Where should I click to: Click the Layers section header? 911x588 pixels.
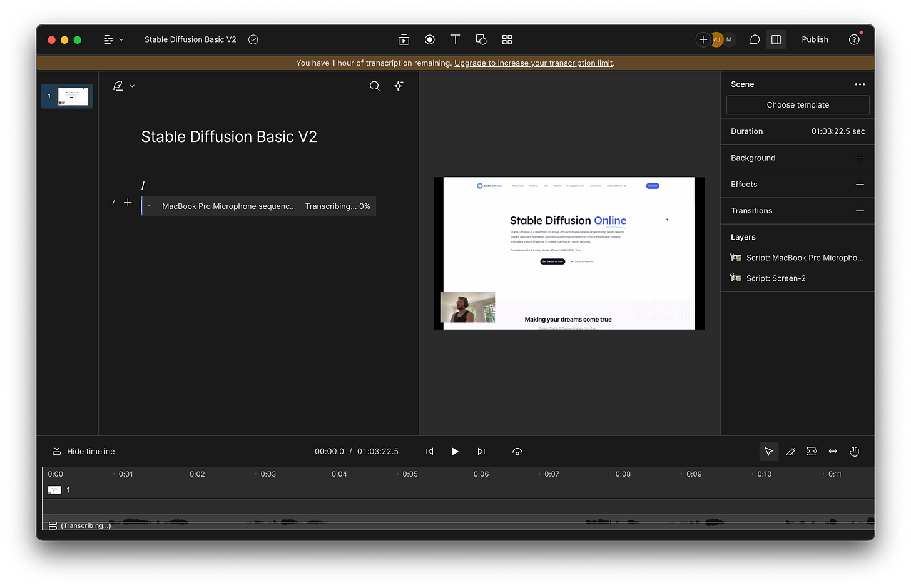(x=743, y=237)
